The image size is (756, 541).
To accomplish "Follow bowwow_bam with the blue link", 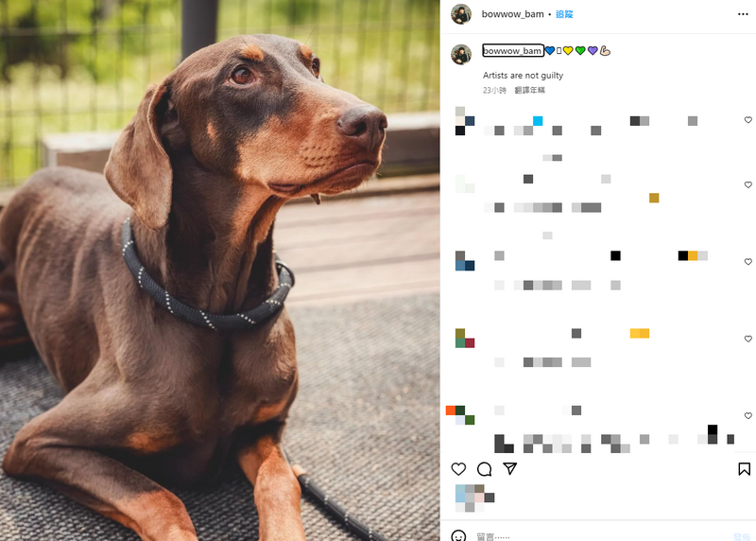I will pyautogui.click(x=564, y=14).
